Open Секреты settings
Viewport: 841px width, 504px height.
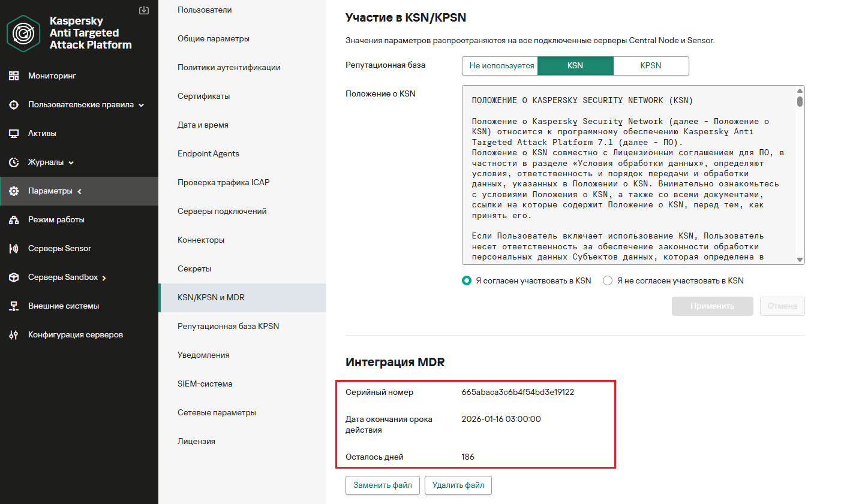point(242,269)
